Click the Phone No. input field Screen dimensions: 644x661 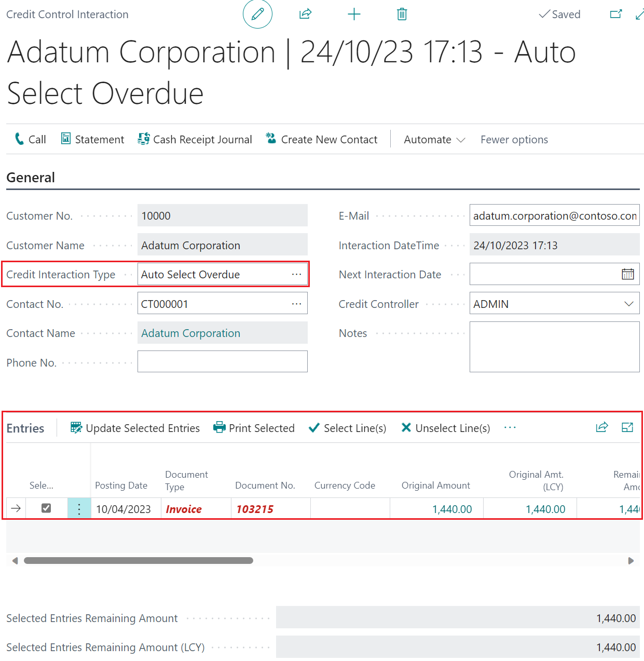pos(222,362)
